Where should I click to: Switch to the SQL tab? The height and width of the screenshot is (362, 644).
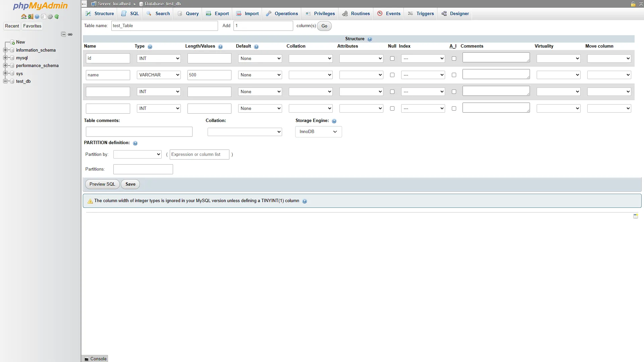[130, 14]
